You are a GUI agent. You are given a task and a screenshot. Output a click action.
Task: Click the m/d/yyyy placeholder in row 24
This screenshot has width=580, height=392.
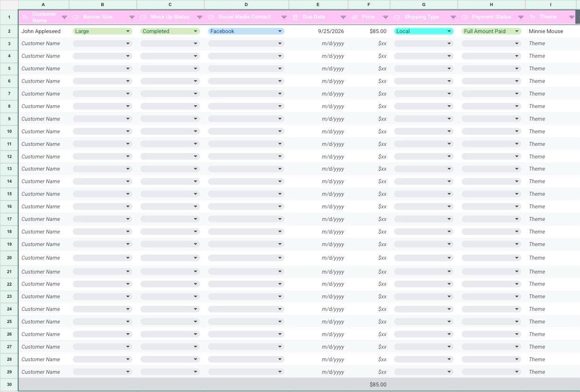[333, 309]
